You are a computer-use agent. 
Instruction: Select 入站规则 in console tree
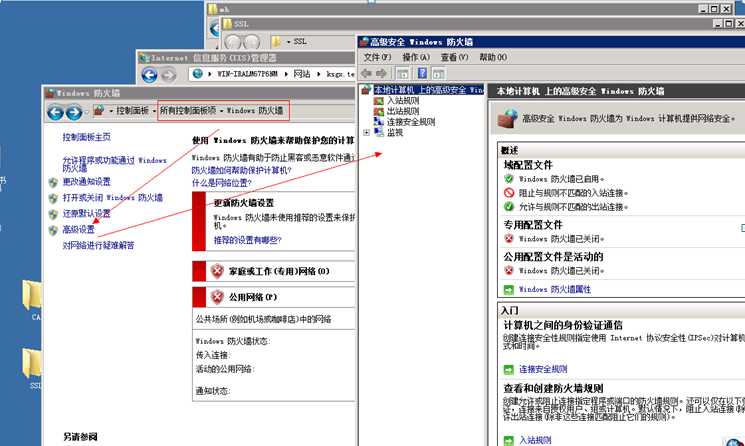pyautogui.click(x=403, y=101)
